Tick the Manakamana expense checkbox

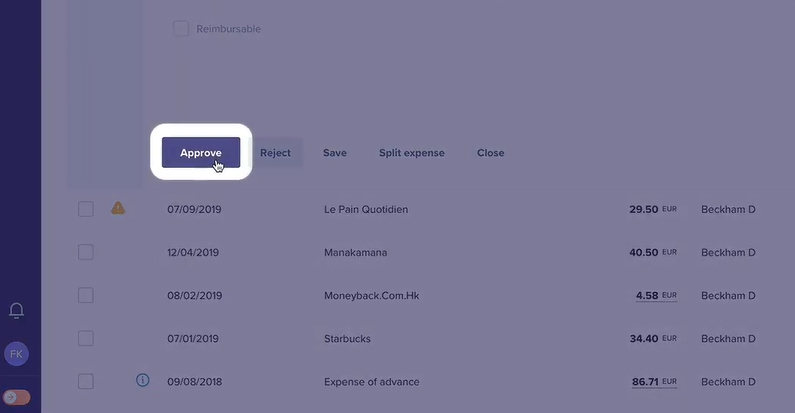(x=86, y=252)
